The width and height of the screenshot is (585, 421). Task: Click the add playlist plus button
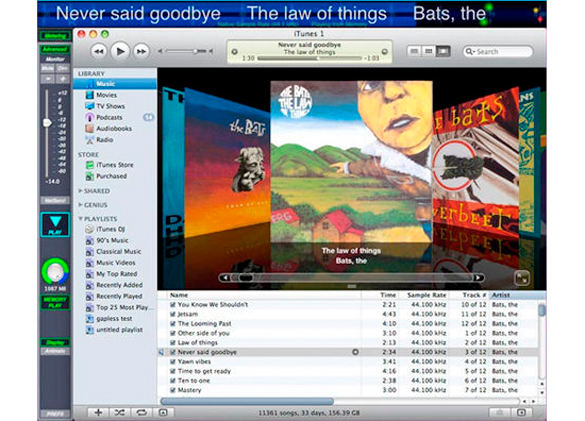click(x=98, y=412)
